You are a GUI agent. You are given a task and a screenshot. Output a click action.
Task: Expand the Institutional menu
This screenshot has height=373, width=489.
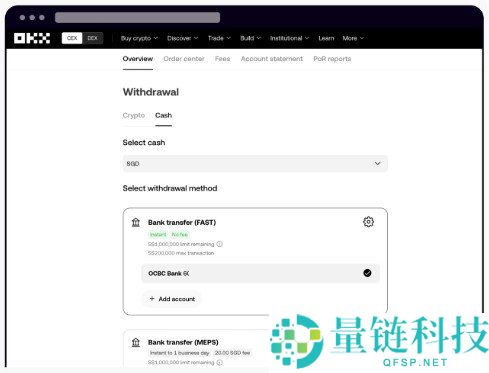point(290,38)
